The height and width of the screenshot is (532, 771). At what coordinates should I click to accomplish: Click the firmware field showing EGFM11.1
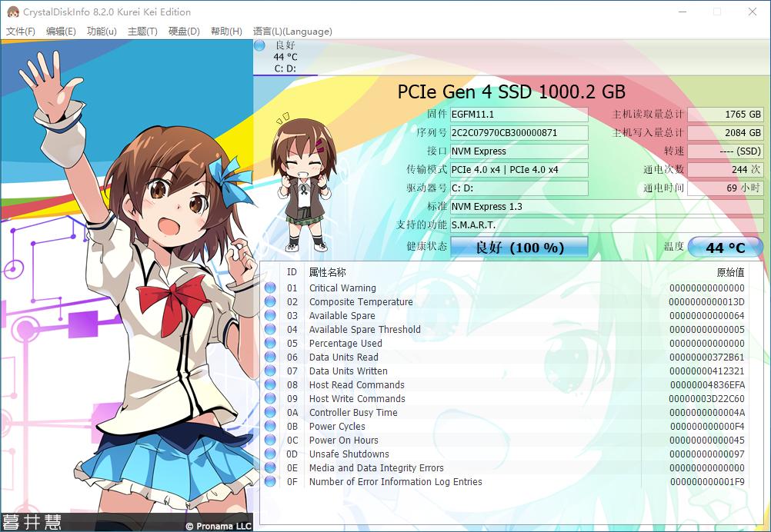point(519,114)
